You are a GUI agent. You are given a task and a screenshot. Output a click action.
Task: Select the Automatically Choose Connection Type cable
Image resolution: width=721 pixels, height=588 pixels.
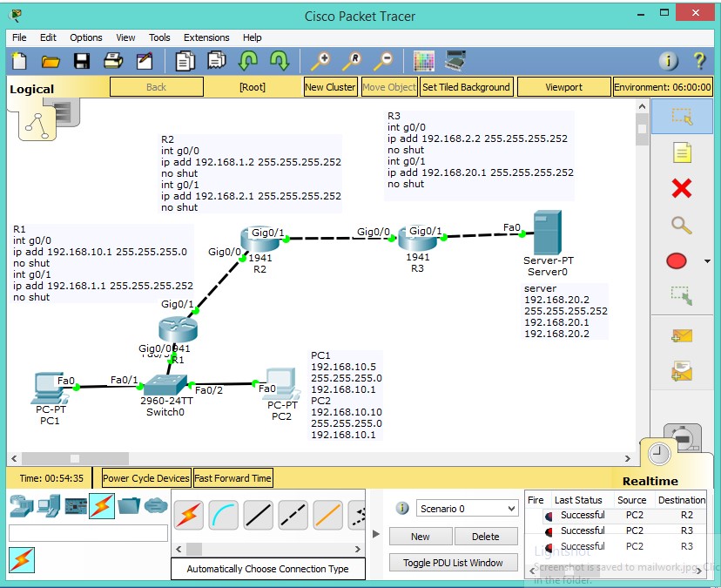pos(191,515)
